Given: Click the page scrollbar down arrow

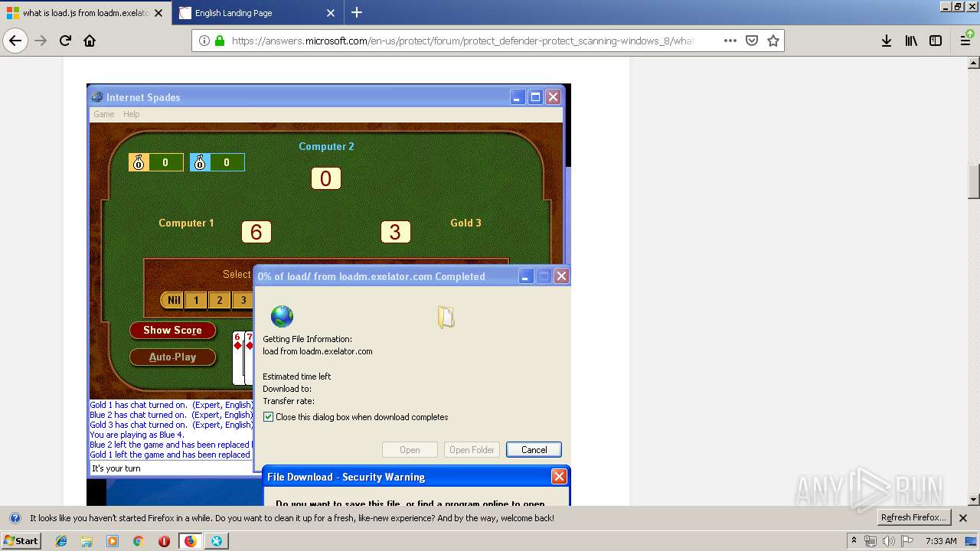Looking at the screenshot, I should click(974, 500).
